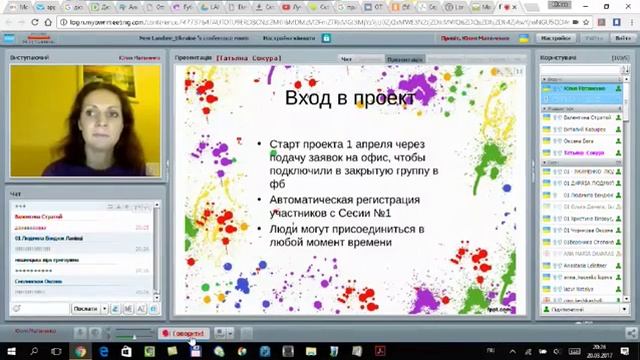Click the emoticon icon beside chat input
Screen dimensions: 640x360
coord(17,309)
